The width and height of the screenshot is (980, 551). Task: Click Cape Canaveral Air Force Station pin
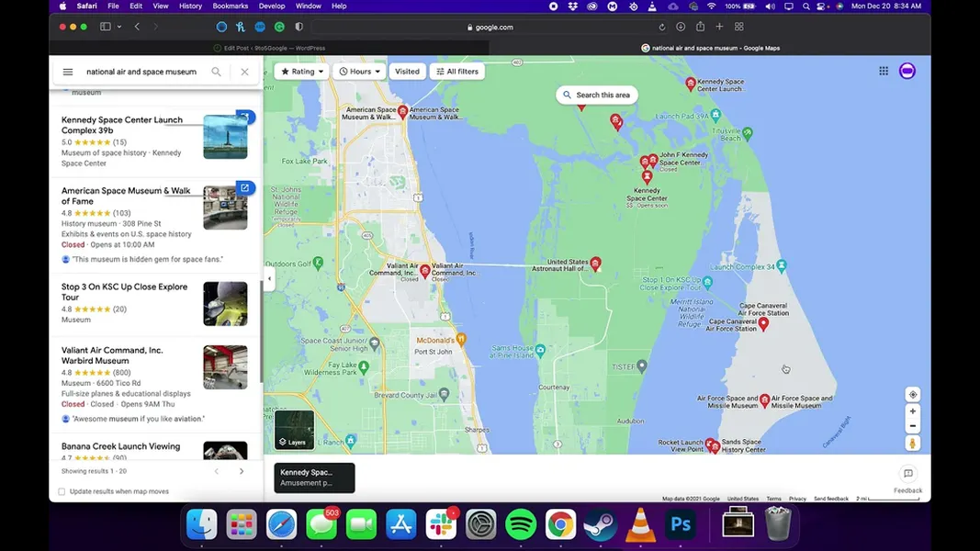pyautogui.click(x=763, y=323)
